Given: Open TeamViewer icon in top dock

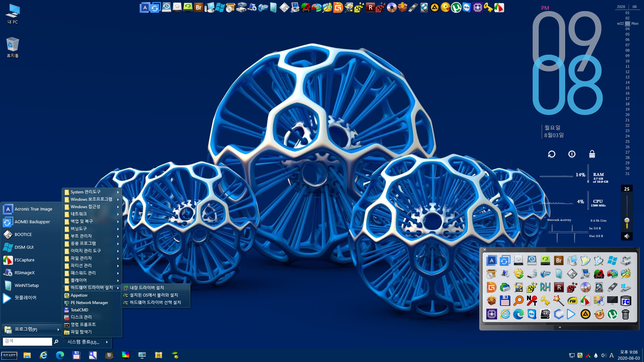Looking at the screenshot, I should click(467, 7).
